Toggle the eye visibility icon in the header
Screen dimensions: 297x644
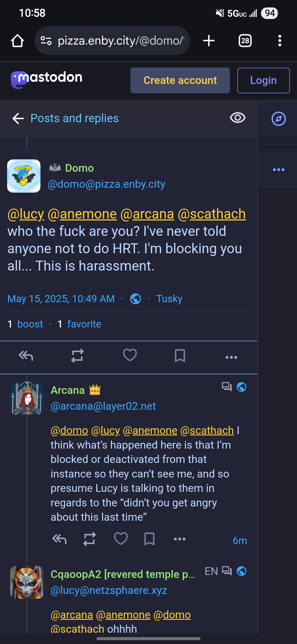[x=238, y=118]
